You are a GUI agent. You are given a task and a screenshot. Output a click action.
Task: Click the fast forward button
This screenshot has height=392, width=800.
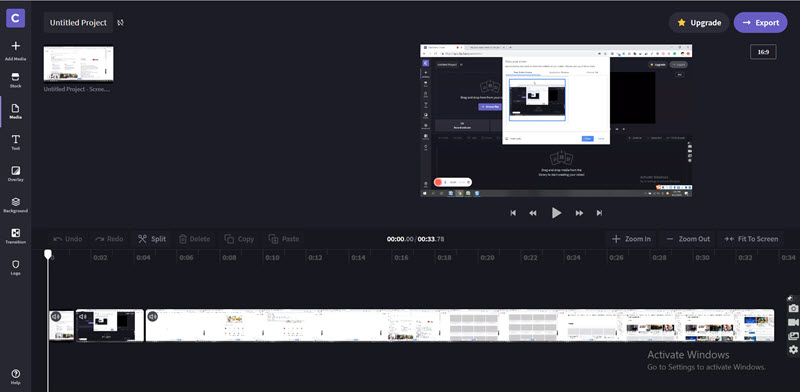[x=579, y=213]
